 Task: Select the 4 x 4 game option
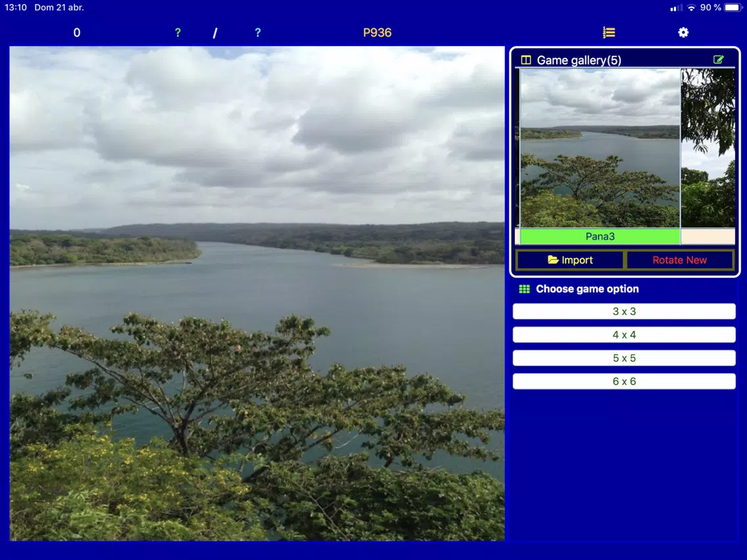(x=624, y=335)
